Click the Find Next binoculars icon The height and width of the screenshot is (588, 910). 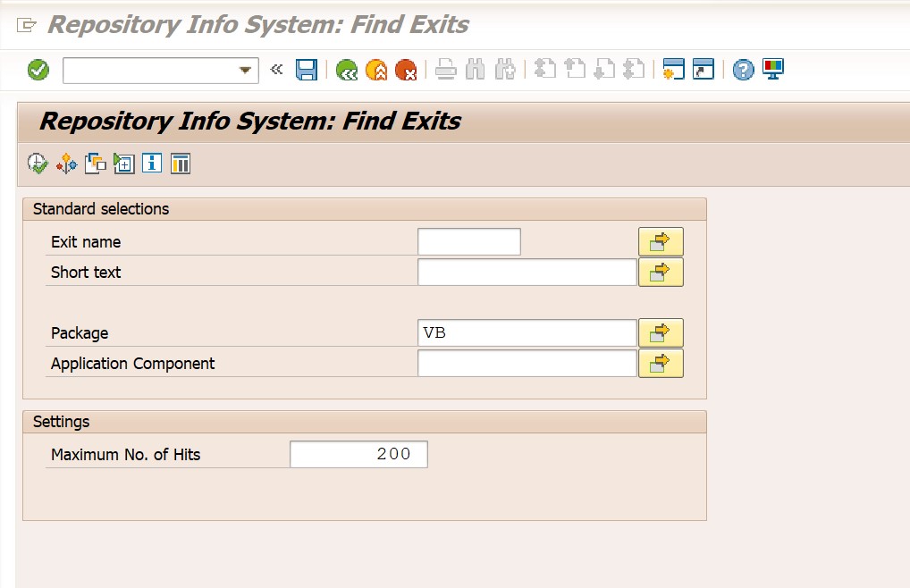point(505,71)
